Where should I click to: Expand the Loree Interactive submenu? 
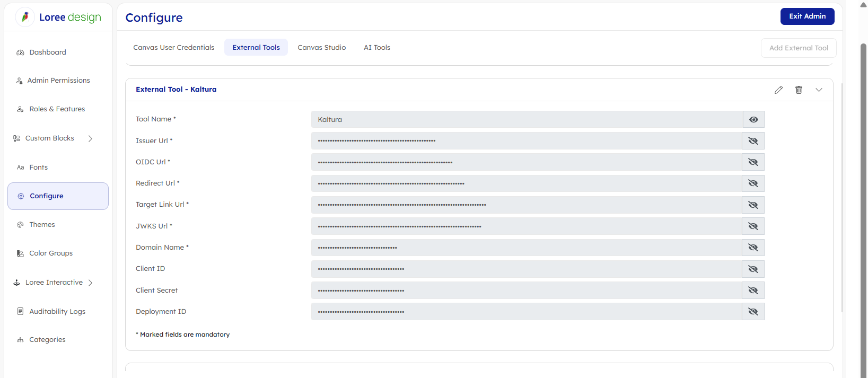(x=90, y=283)
